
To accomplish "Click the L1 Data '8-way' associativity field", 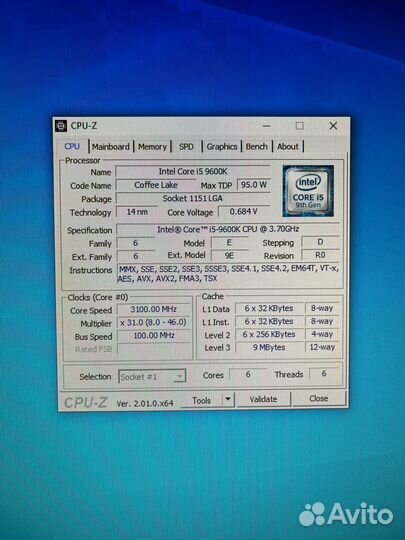I will 322,308.
